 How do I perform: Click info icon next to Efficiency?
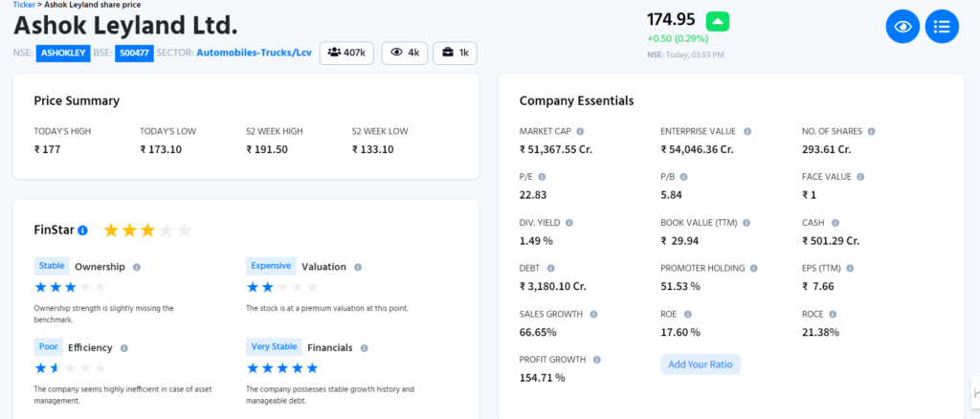(x=124, y=348)
